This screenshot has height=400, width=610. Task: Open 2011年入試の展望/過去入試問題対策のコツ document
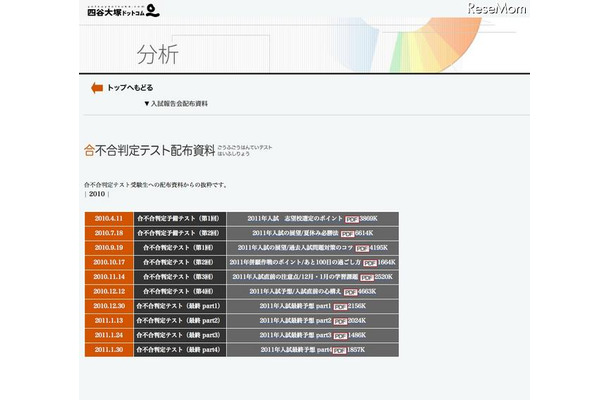pos(295,248)
